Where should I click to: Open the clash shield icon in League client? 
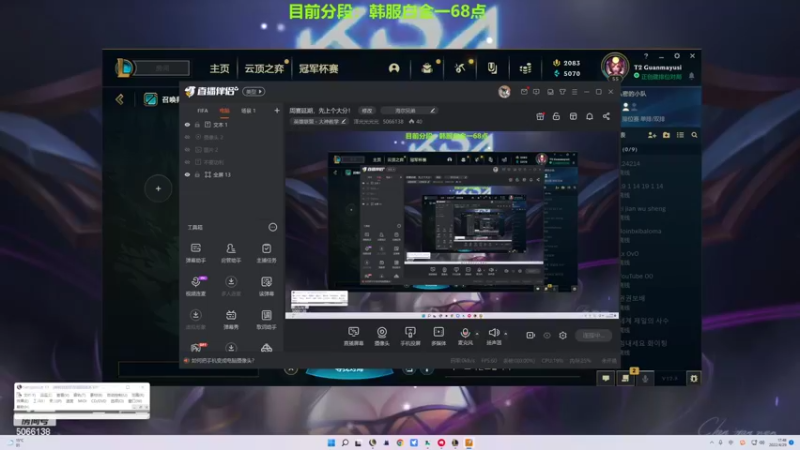pyautogui.click(x=492, y=68)
